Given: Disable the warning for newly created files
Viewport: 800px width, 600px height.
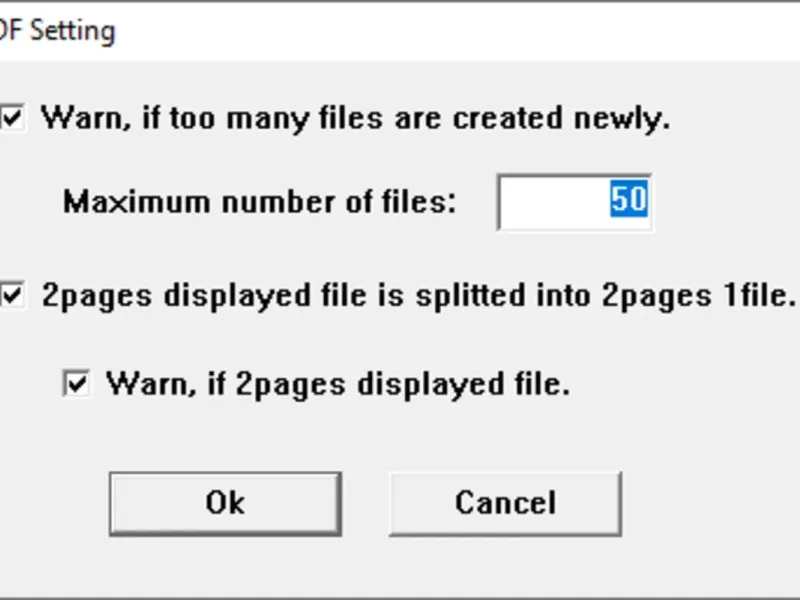Looking at the screenshot, I should coord(12,118).
